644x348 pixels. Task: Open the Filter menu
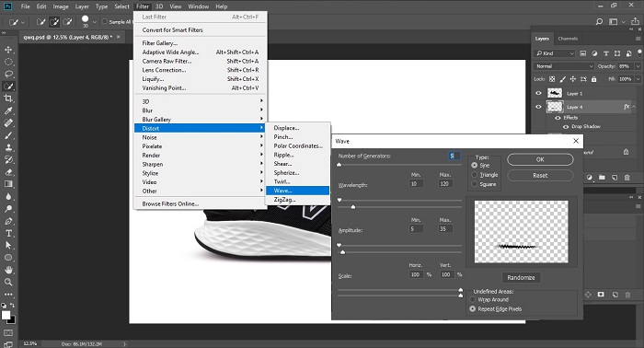[x=143, y=6]
